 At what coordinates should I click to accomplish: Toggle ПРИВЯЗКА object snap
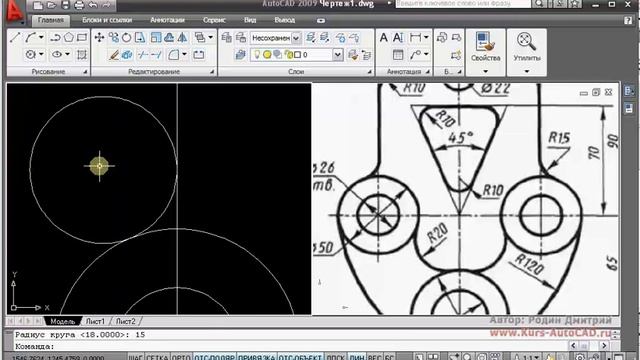click(x=257, y=357)
